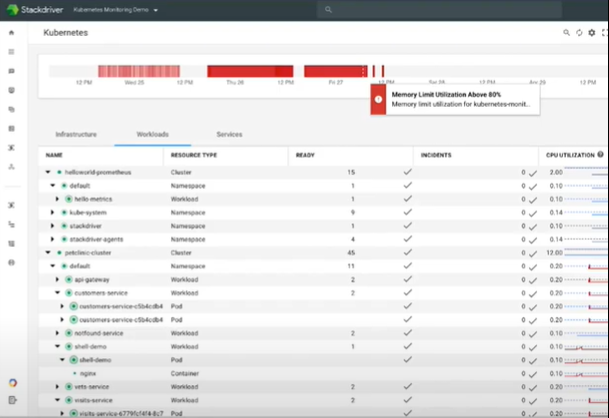Open the colorful circle icon at sidebar bottom
The image size is (609, 418).
(x=12, y=383)
